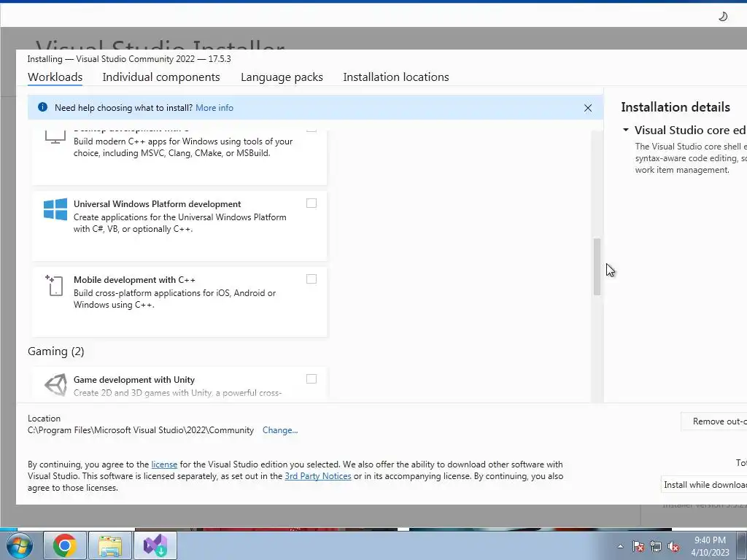Viewport: 747px width, 560px height.
Task: Click the Unity game development icon
Action: tap(55, 385)
